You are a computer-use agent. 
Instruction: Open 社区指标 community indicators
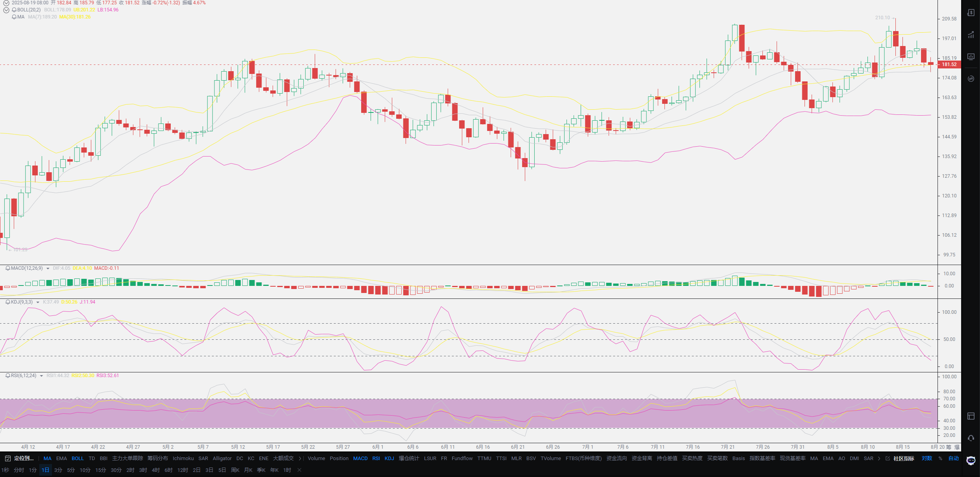coord(904,459)
